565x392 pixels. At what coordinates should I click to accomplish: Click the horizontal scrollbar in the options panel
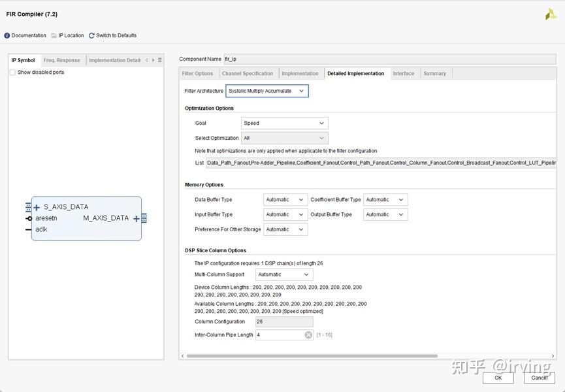312,356
